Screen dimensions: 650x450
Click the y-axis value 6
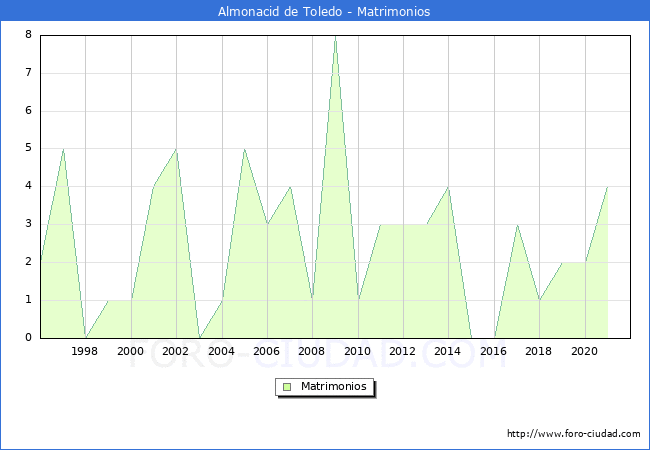click(28, 110)
